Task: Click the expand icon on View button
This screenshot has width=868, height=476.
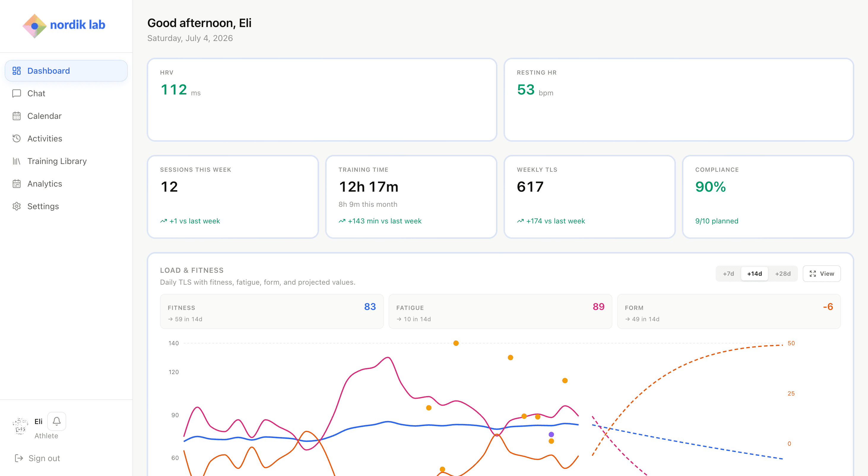Action: [x=813, y=274]
